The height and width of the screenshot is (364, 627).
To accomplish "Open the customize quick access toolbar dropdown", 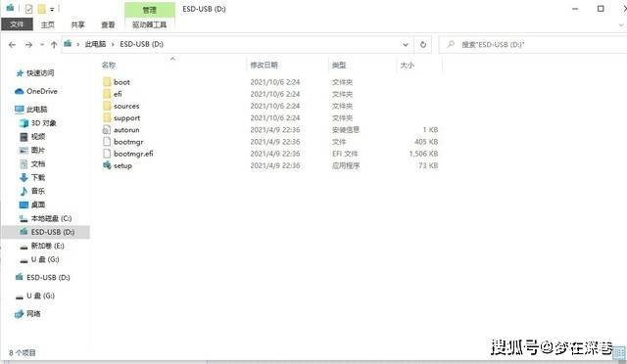I will coord(52,9).
